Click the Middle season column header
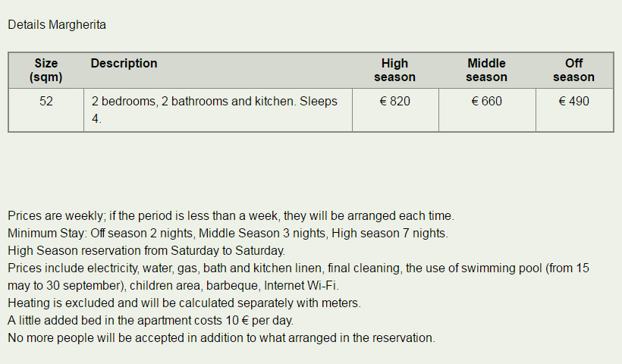This screenshot has width=622, height=364. (486, 71)
